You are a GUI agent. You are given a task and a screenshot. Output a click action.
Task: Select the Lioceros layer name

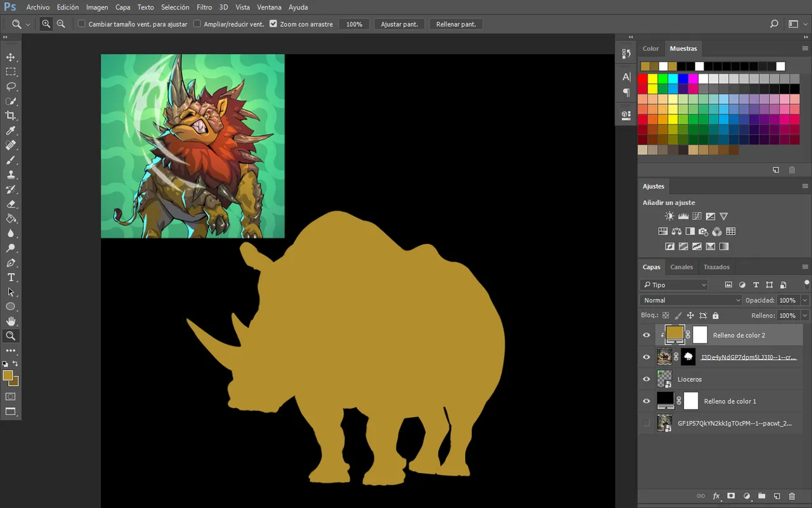[690, 379]
